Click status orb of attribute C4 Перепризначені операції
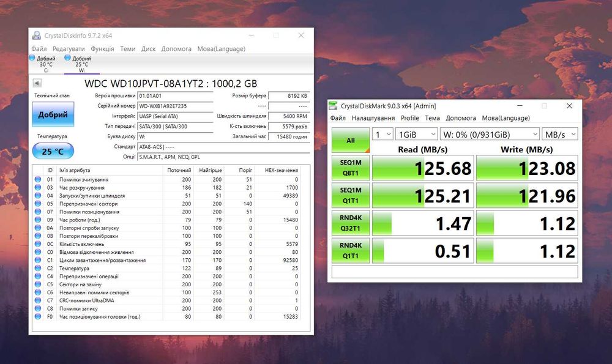612x364 pixels. (x=38, y=277)
